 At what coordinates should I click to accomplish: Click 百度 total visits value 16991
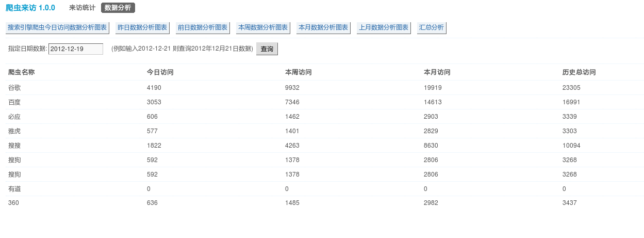click(571, 102)
